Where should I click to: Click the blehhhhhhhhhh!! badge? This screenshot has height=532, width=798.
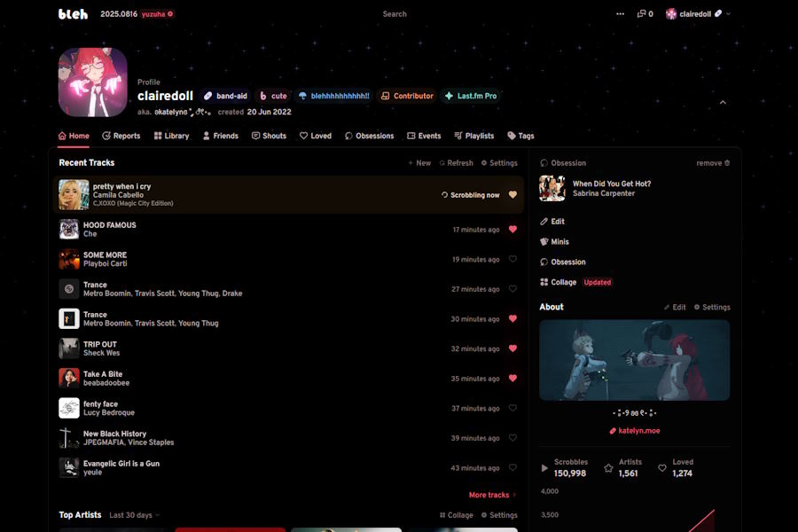coord(333,96)
